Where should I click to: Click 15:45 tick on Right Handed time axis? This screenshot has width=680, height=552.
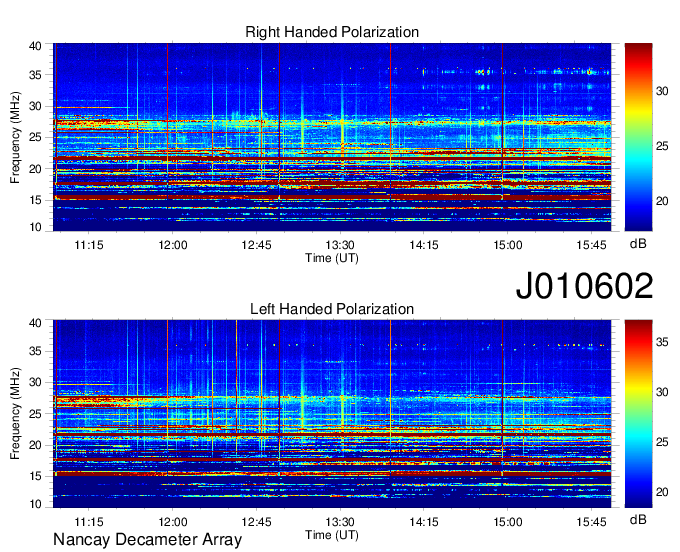[x=591, y=245]
